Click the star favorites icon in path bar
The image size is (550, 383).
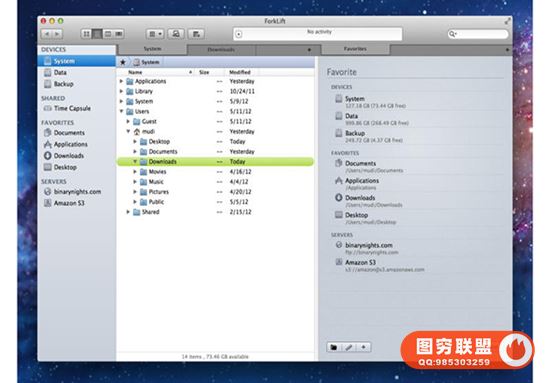coord(123,62)
